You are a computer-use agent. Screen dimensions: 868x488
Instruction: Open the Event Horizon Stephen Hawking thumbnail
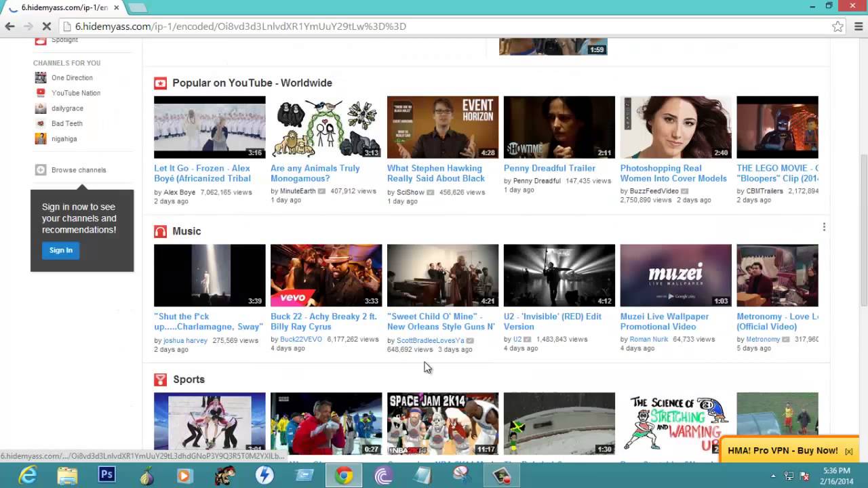[443, 127]
